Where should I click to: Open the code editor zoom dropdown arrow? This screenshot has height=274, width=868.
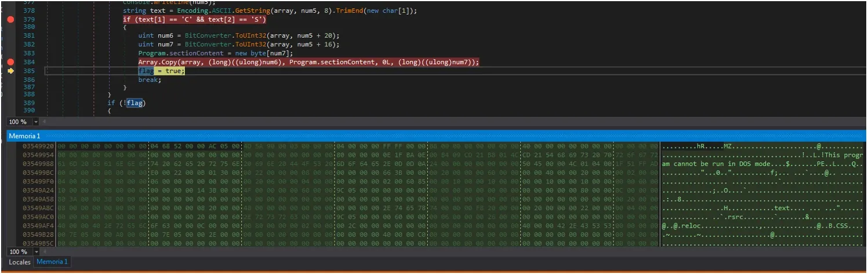click(36, 122)
